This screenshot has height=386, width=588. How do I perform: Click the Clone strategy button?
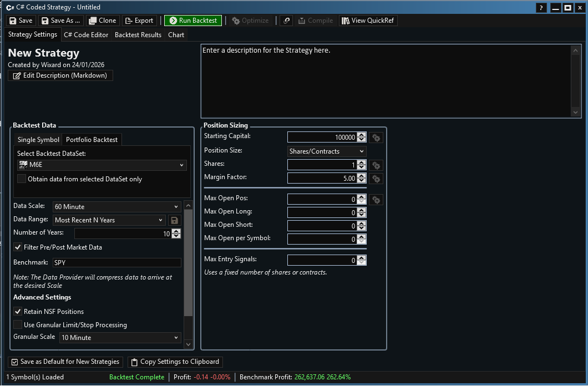click(102, 21)
